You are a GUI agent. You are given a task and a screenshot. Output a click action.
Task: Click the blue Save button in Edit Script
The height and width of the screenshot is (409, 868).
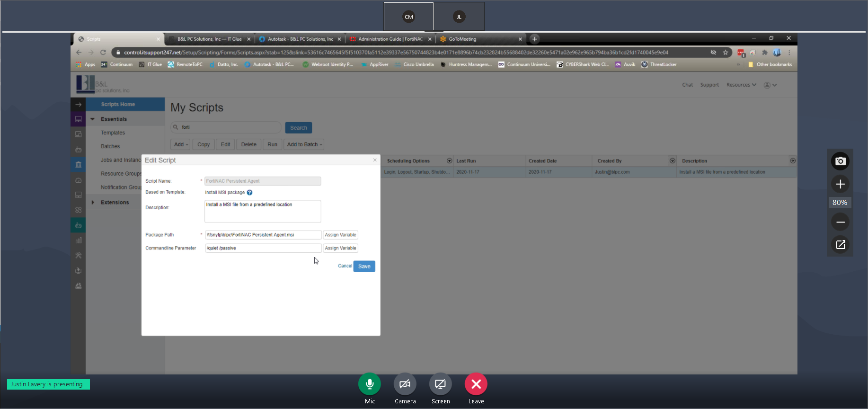[364, 267]
